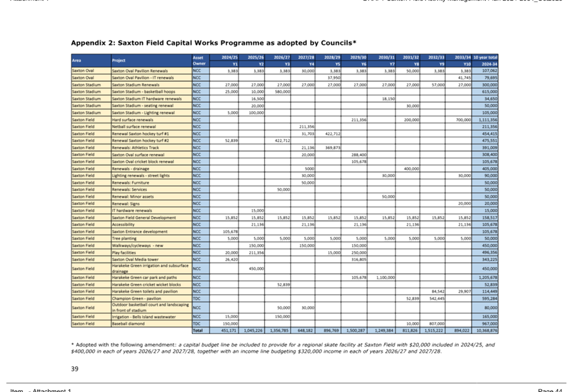
Task: Select the 1,100,000 Harakeke car park value
Action: coord(382,278)
